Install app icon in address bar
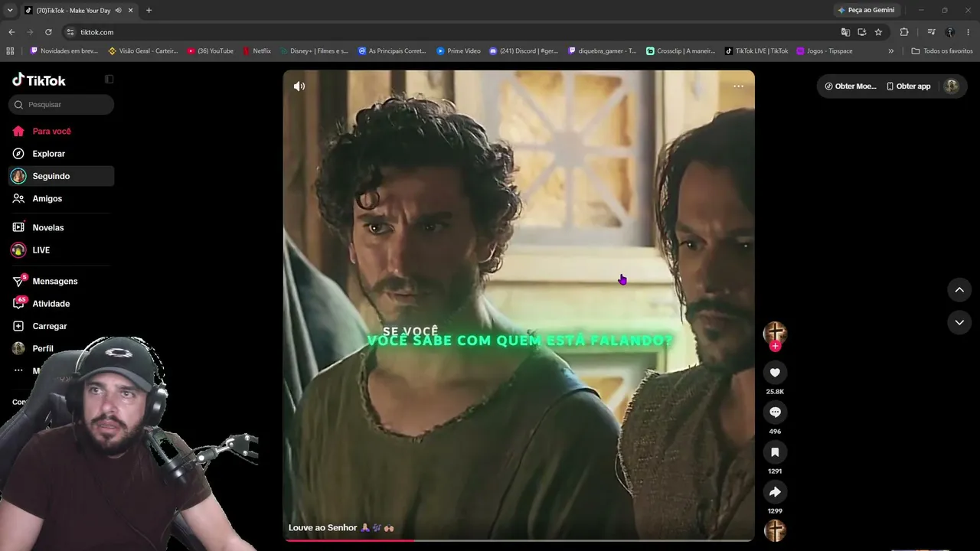Screen dimensions: 980x551 click(861, 32)
